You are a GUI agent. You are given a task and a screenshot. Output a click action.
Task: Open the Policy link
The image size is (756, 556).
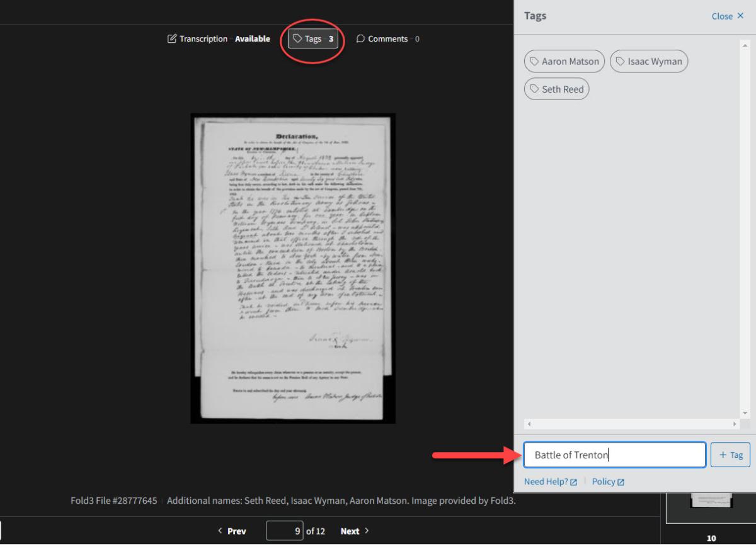pyautogui.click(x=608, y=482)
